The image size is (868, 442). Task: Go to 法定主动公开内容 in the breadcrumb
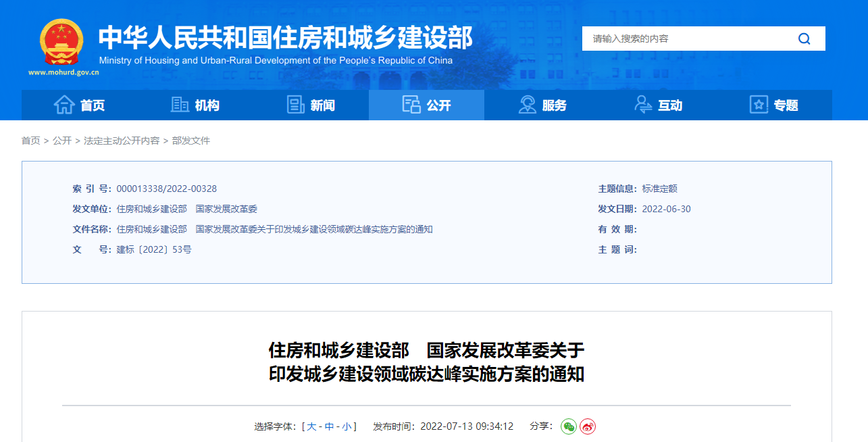coord(122,141)
